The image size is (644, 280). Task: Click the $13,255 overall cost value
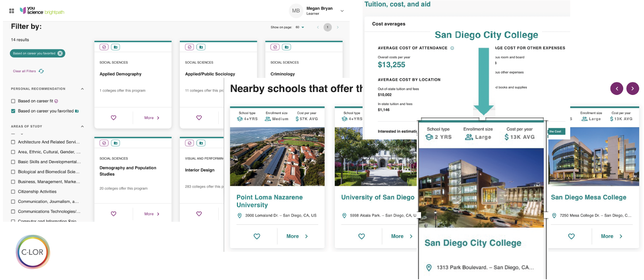(392, 65)
